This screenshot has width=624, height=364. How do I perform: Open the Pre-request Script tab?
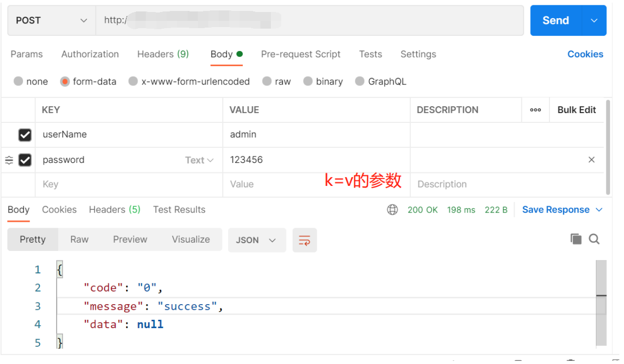pyautogui.click(x=301, y=54)
